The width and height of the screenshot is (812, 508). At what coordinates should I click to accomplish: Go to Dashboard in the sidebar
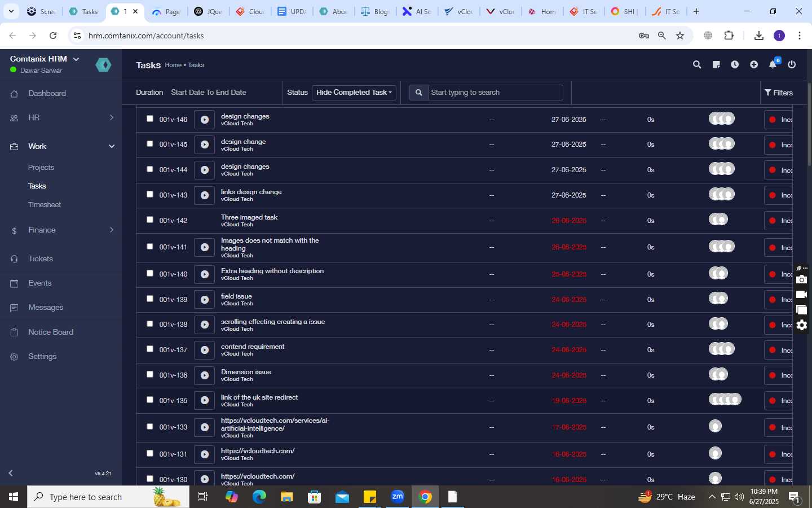coord(47,93)
